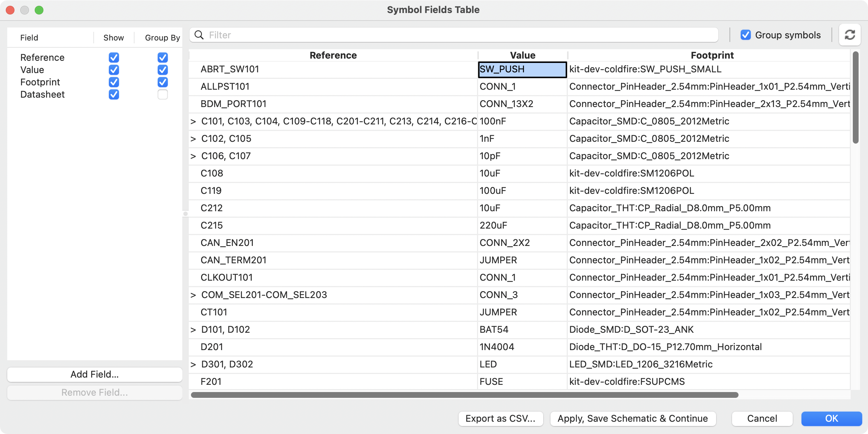Expand the C101 capacitor group row
The height and width of the screenshot is (434, 868).
pyautogui.click(x=194, y=121)
